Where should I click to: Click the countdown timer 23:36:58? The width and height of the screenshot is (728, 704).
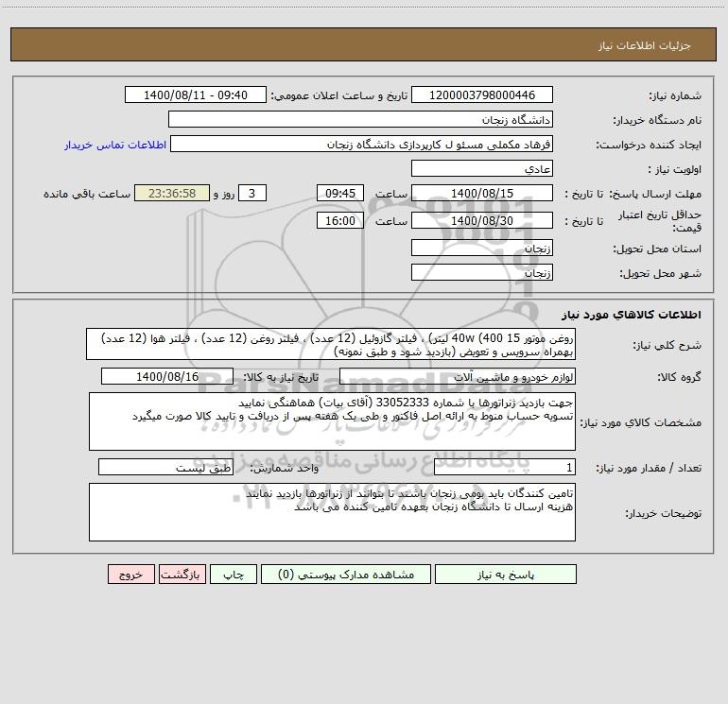click(172, 193)
